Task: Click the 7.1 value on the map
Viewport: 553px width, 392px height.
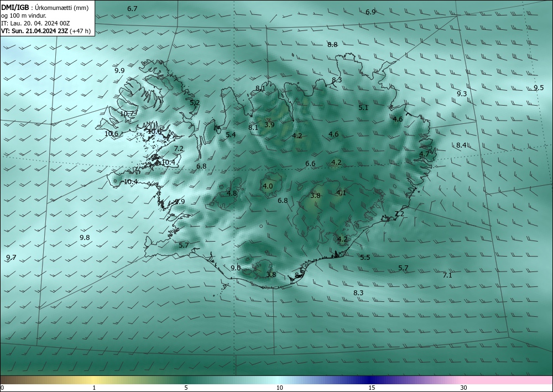Action: [447, 275]
